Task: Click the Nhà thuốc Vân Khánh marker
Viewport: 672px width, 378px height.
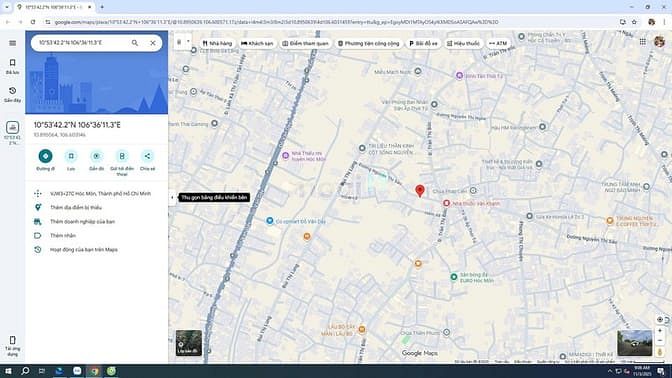Action: point(446,203)
